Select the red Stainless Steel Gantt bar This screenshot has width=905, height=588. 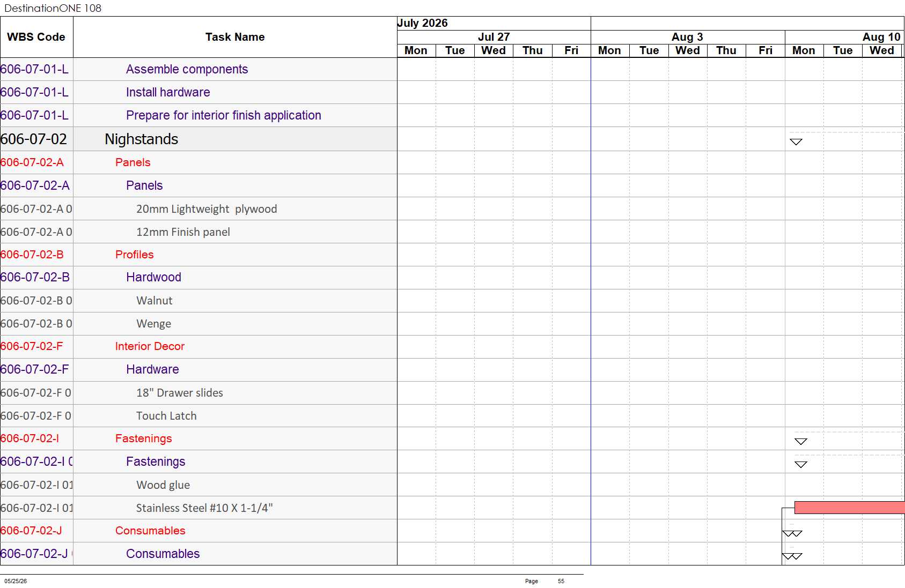tap(849, 508)
